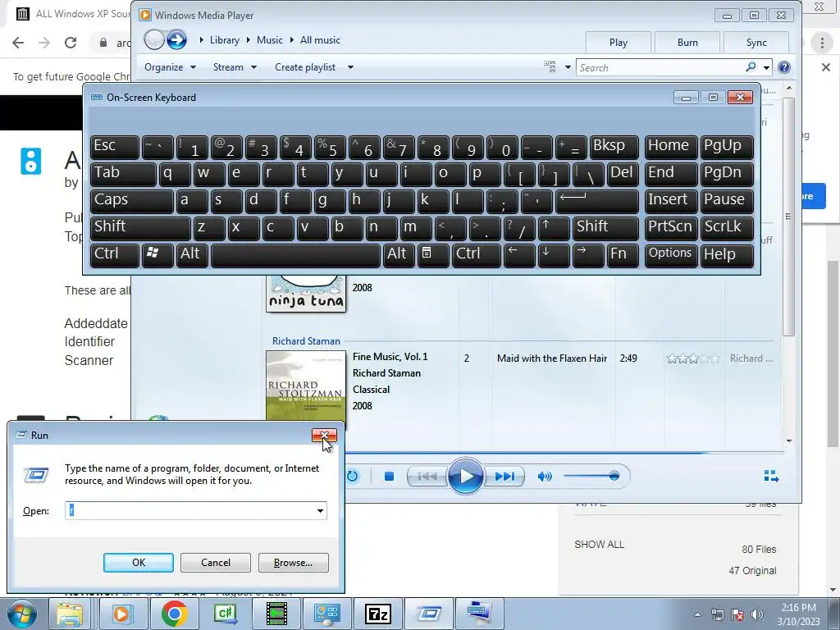
Task: Switch to Now Playing view icon
Action: point(771,476)
